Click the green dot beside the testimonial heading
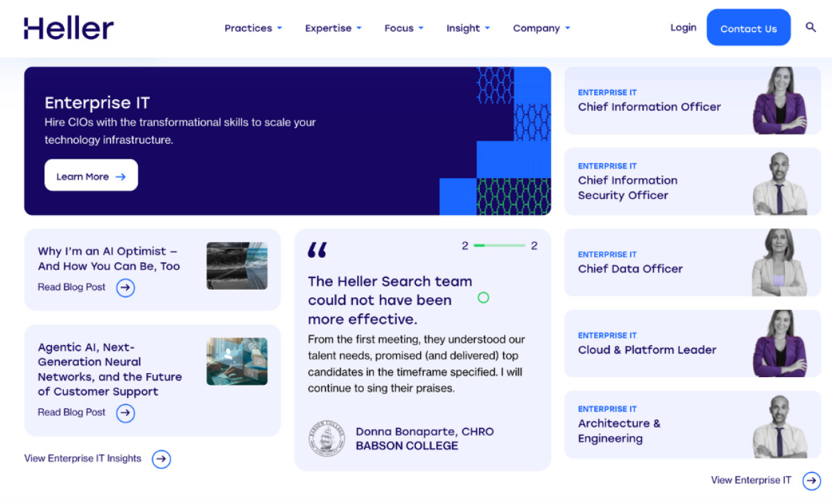 click(x=483, y=297)
